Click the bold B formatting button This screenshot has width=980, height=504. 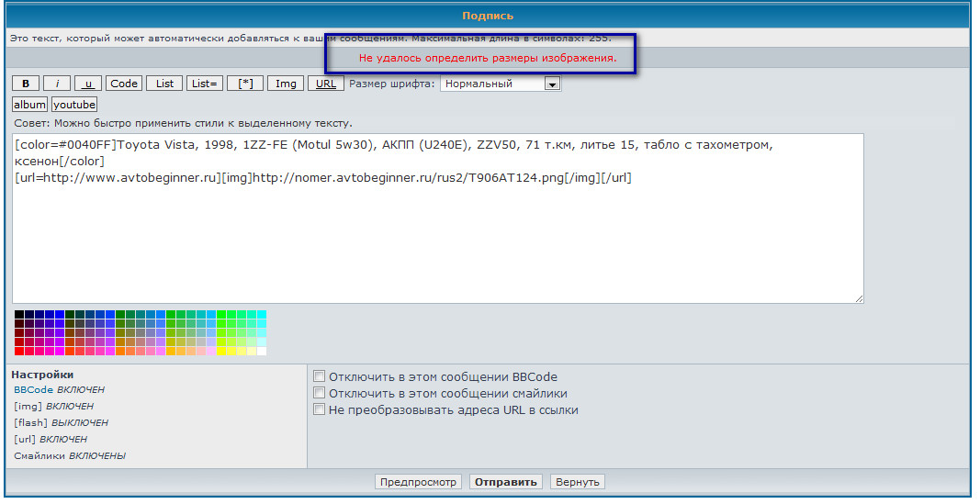[x=25, y=84]
